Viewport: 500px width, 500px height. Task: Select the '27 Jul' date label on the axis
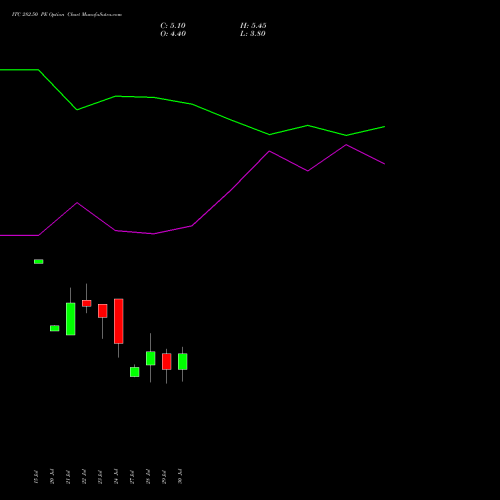pos(132,476)
